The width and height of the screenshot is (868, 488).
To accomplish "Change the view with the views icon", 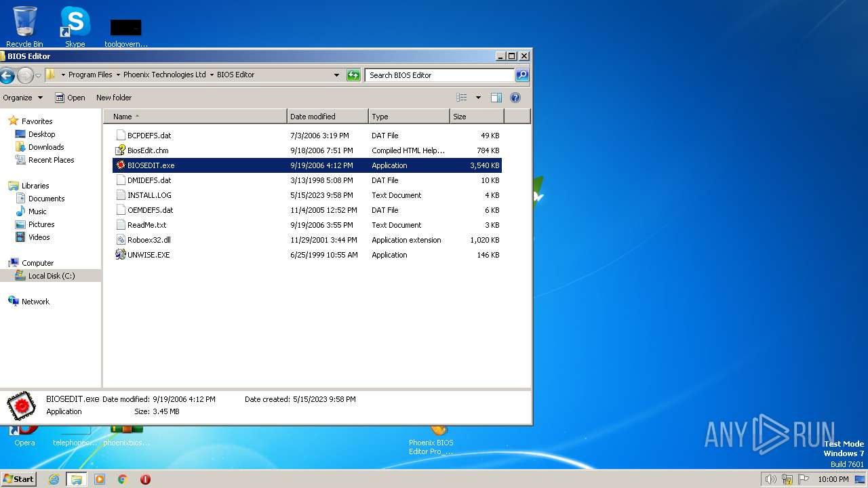I will [462, 98].
